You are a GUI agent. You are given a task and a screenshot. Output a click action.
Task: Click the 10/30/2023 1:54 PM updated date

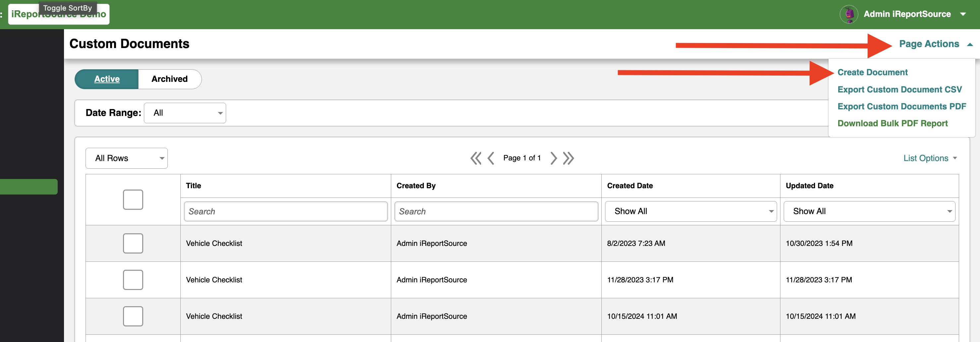819,244
